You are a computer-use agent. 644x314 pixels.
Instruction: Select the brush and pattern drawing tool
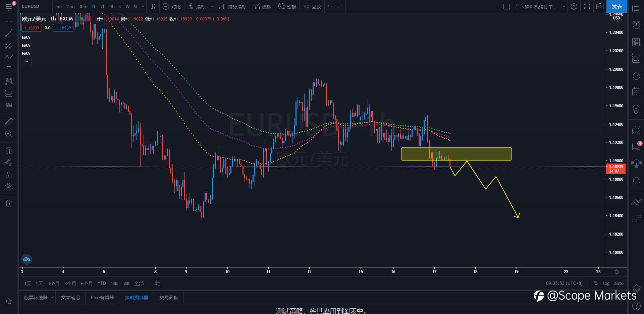coord(9,57)
